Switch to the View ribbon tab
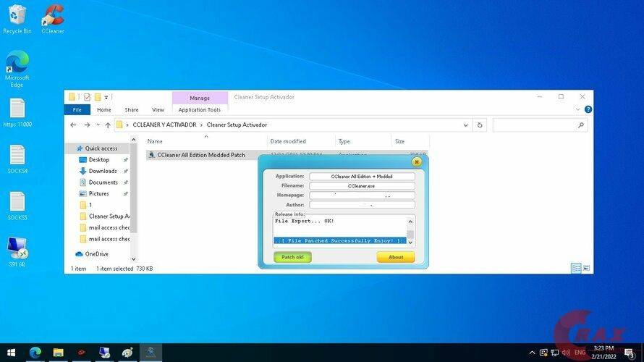Image resolution: width=644 pixels, height=362 pixels. click(x=158, y=110)
